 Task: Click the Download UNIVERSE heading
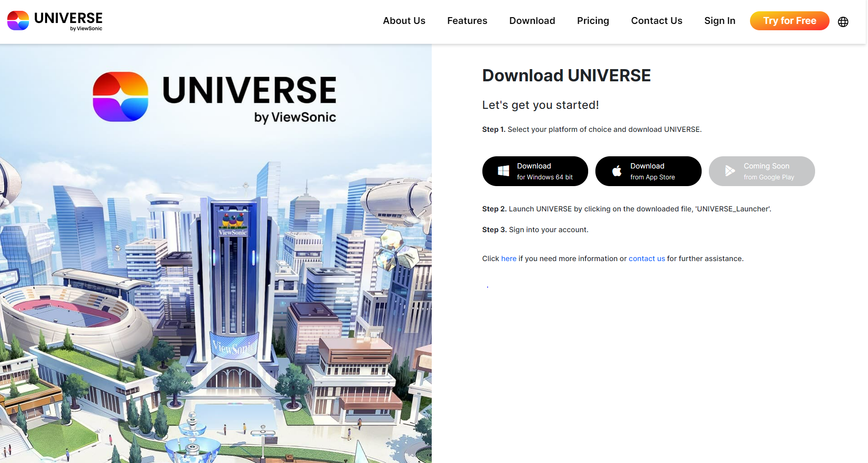click(566, 75)
